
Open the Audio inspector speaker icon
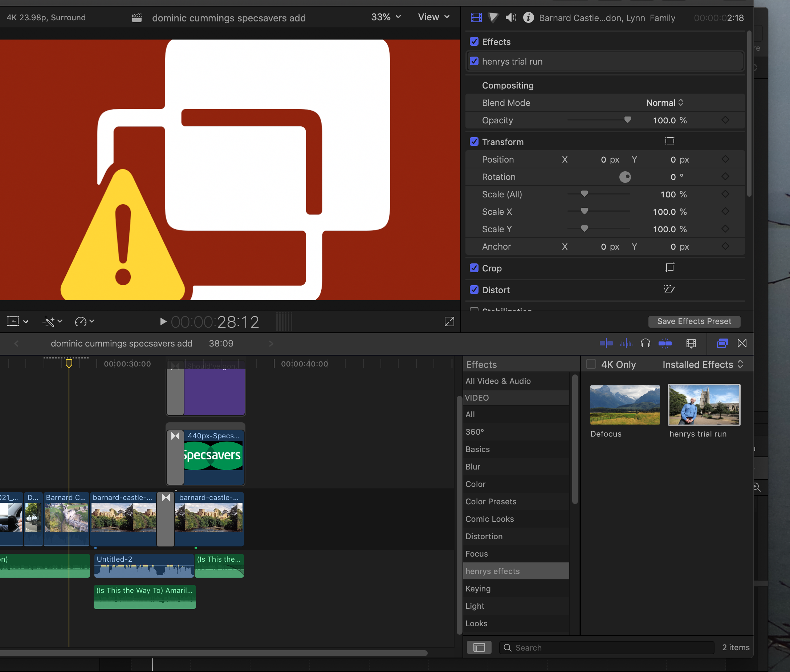tap(510, 17)
